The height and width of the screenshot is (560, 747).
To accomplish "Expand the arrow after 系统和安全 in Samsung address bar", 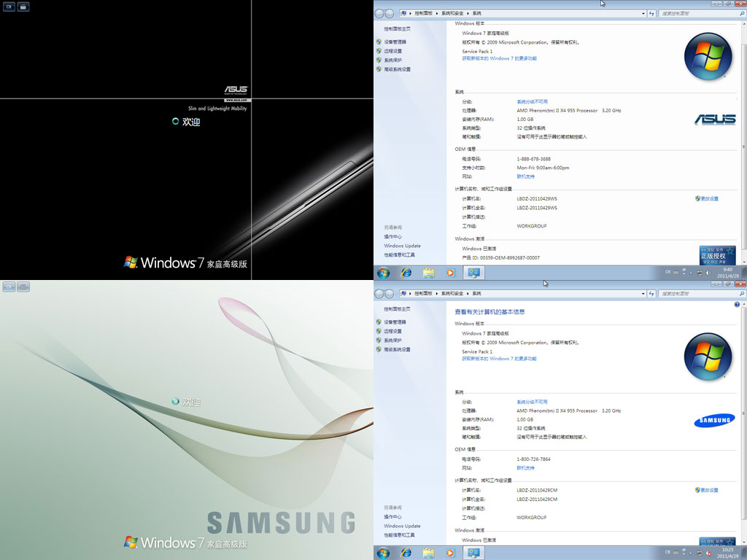I will (468, 294).
